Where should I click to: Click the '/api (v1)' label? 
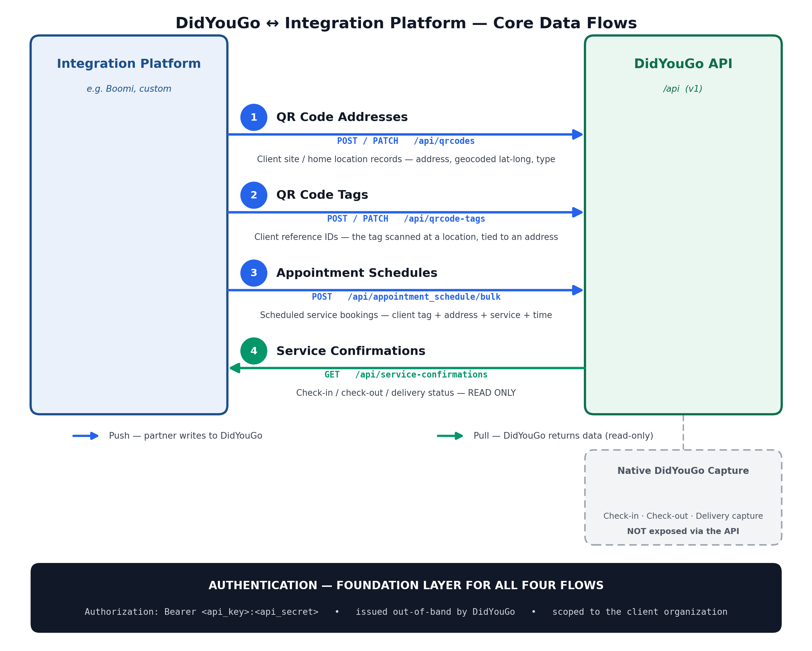click(x=683, y=89)
